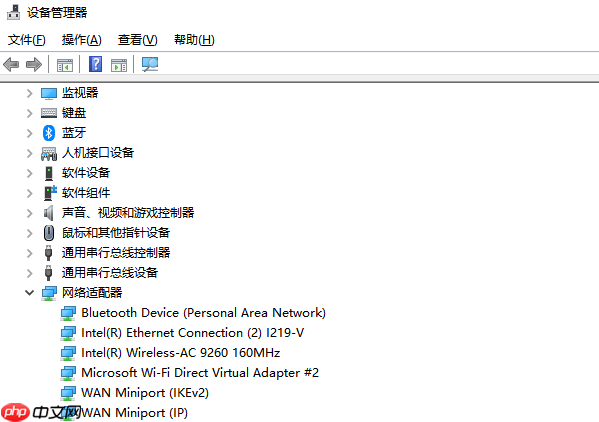Expand the 通用串行总线控制器 node
This screenshot has width=599, height=422.
29,253
